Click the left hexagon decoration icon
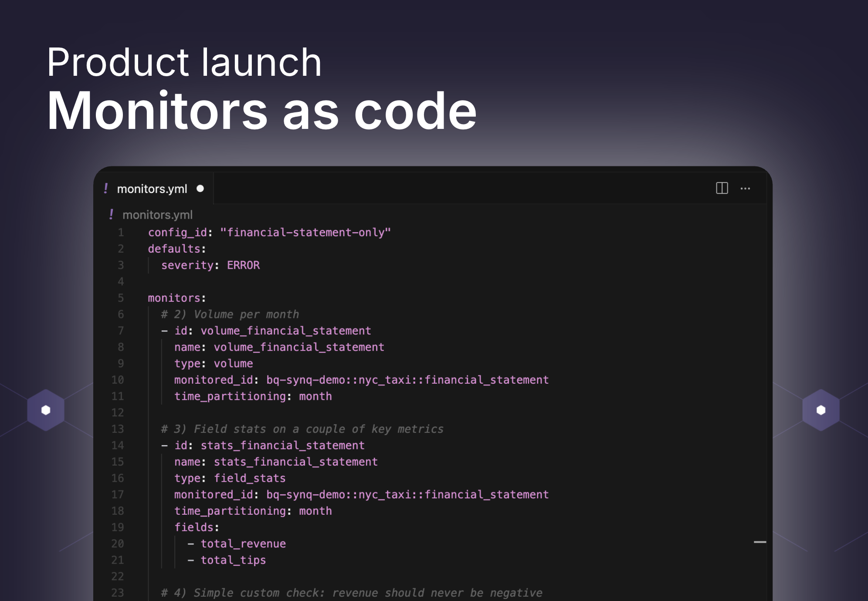868x601 pixels. tap(46, 410)
